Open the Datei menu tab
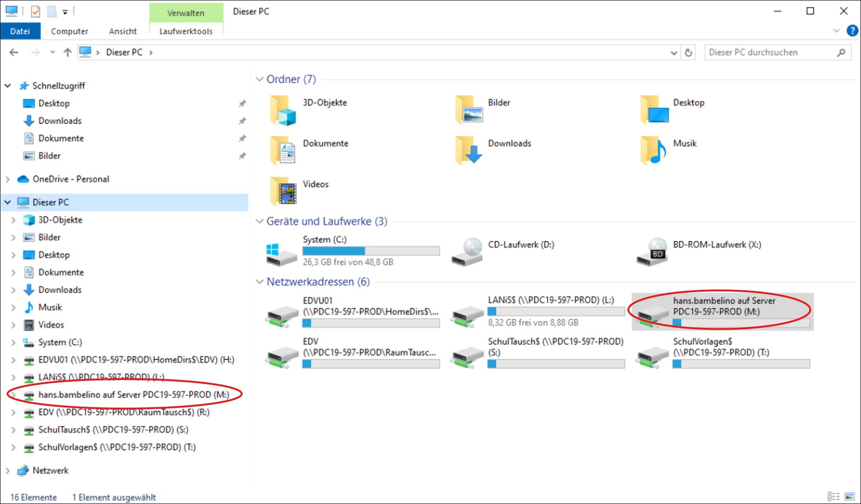The image size is (861, 504). 20,31
